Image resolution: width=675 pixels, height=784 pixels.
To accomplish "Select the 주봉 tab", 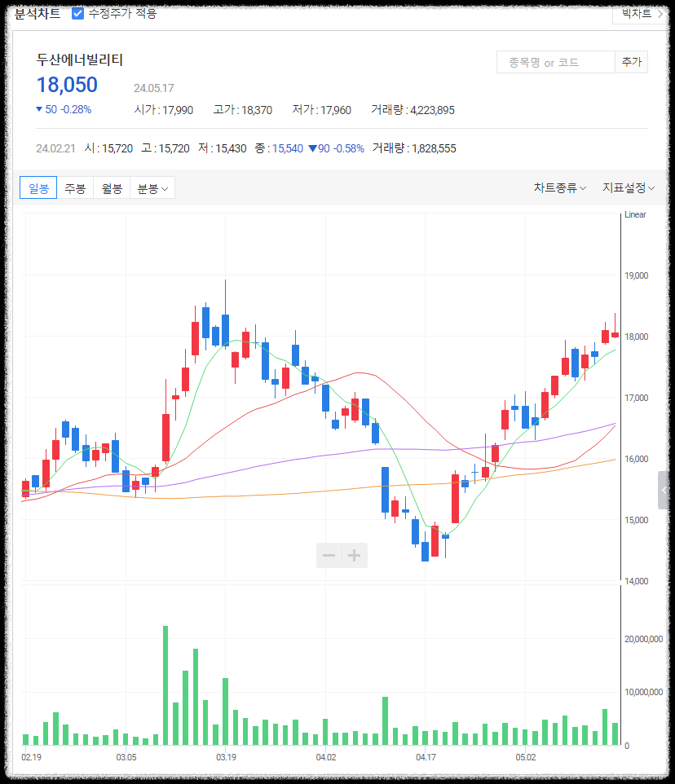I will pyautogui.click(x=75, y=188).
